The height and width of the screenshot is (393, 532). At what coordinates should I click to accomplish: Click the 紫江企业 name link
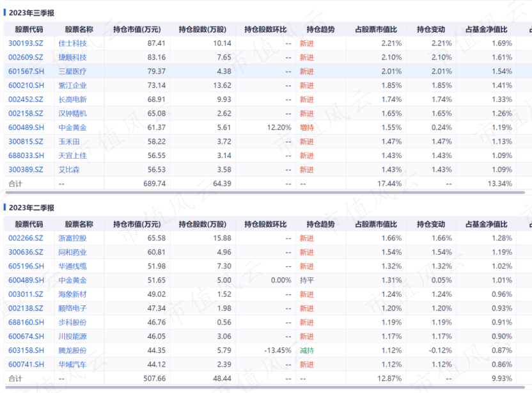[73, 85]
